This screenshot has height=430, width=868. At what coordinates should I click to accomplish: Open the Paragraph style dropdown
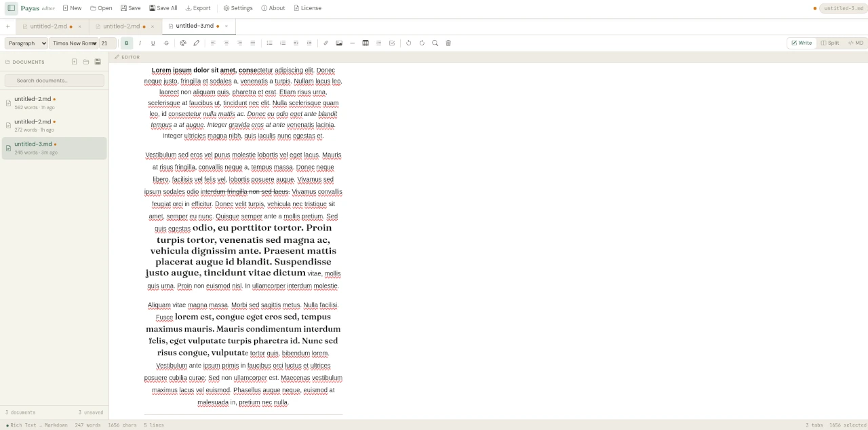[25, 43]
